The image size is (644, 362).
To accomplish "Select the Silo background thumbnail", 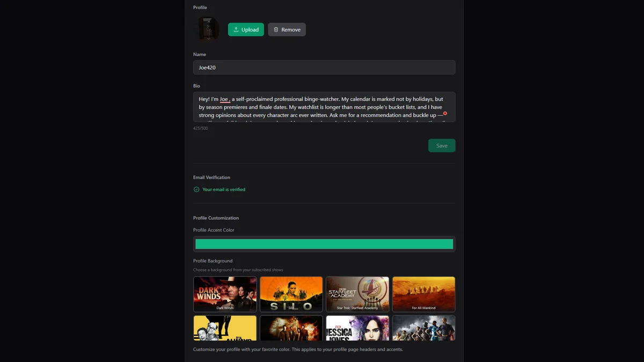I will click(291, 294).
